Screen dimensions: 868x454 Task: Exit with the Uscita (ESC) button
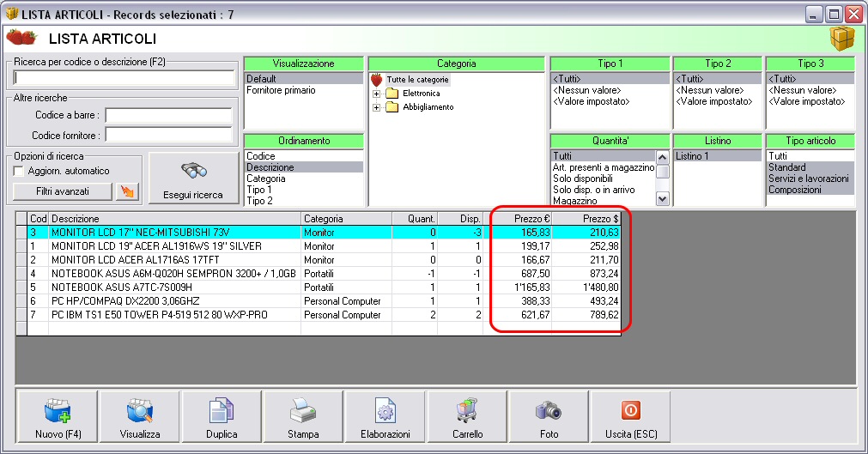[x=631, y=416]
